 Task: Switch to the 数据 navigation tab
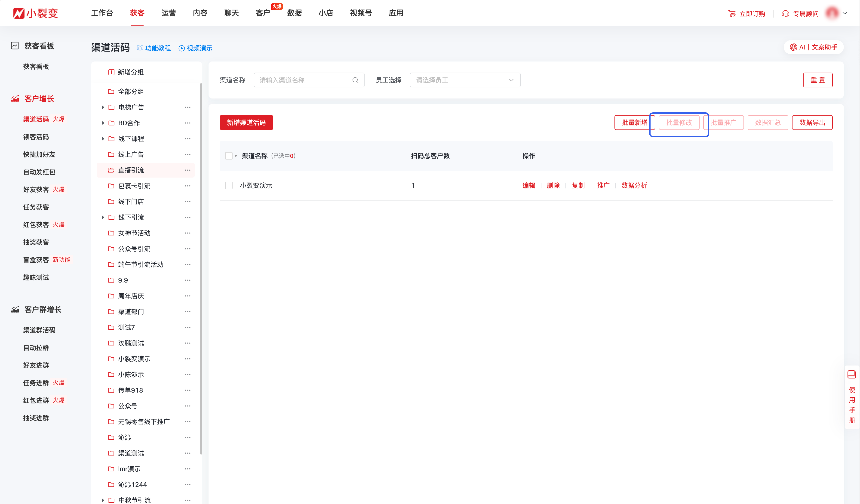pos(295,13)
